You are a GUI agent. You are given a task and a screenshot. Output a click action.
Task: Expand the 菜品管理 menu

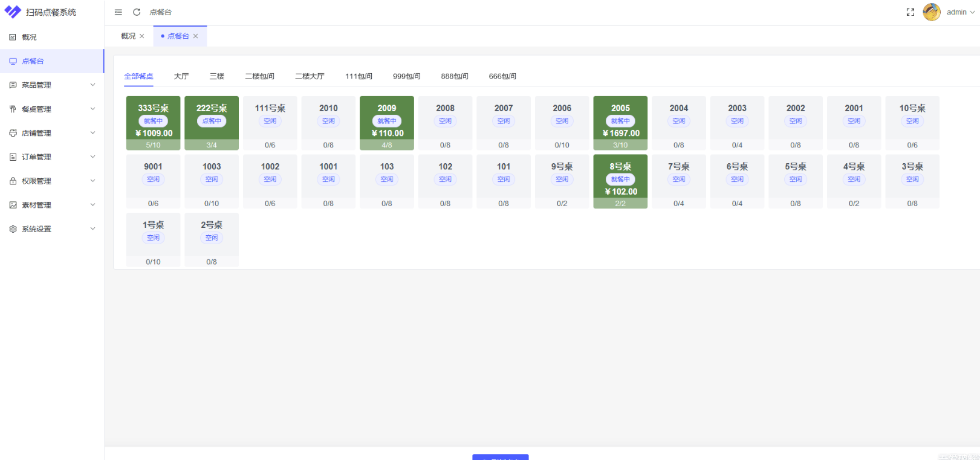coord(51,85)
